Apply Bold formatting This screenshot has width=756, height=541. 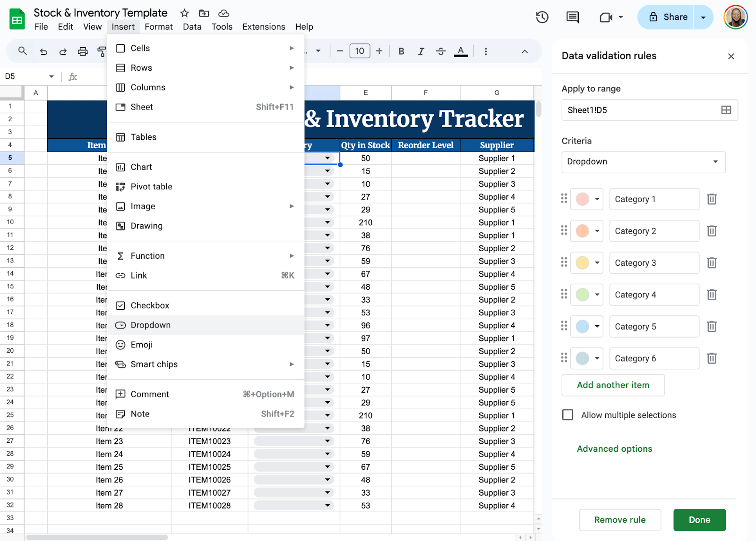[401, 51]
